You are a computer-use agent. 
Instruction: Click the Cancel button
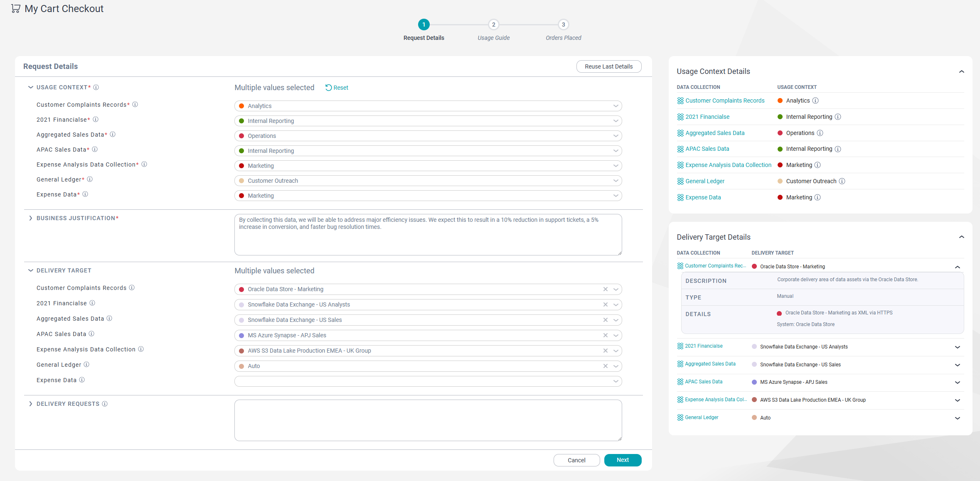coord(576,460)
